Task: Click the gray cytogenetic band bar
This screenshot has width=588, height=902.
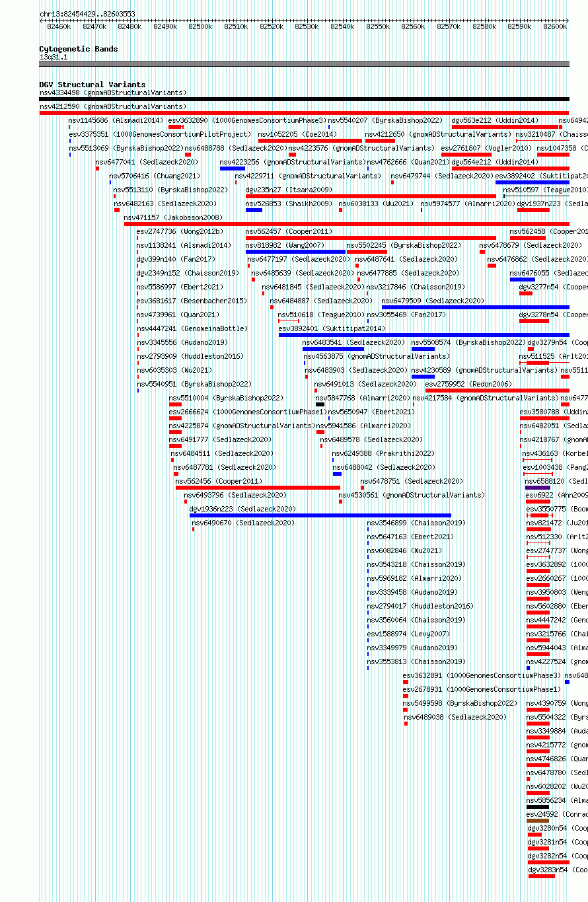Action: 304,64
